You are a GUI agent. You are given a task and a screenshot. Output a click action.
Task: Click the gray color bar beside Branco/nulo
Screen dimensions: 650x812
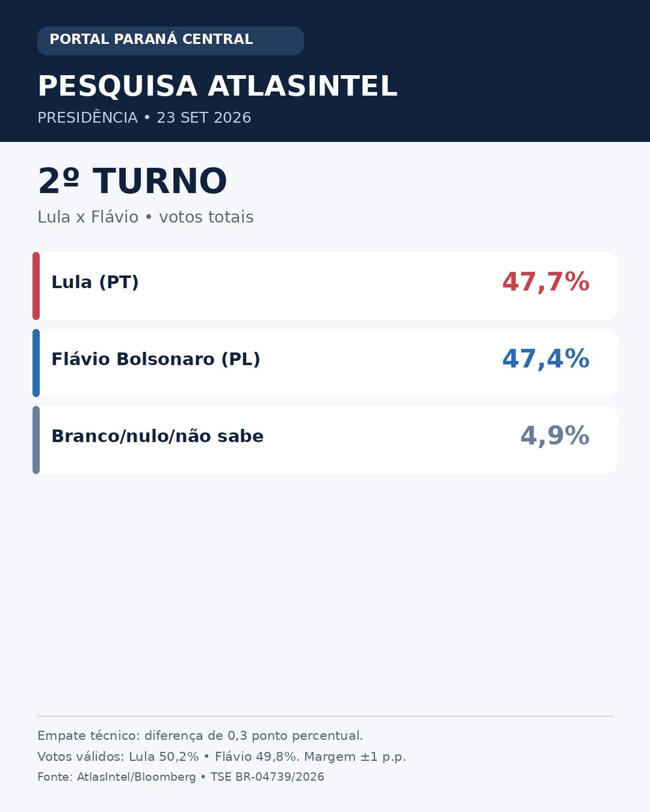pyautogui.click(x=36, y=440)
